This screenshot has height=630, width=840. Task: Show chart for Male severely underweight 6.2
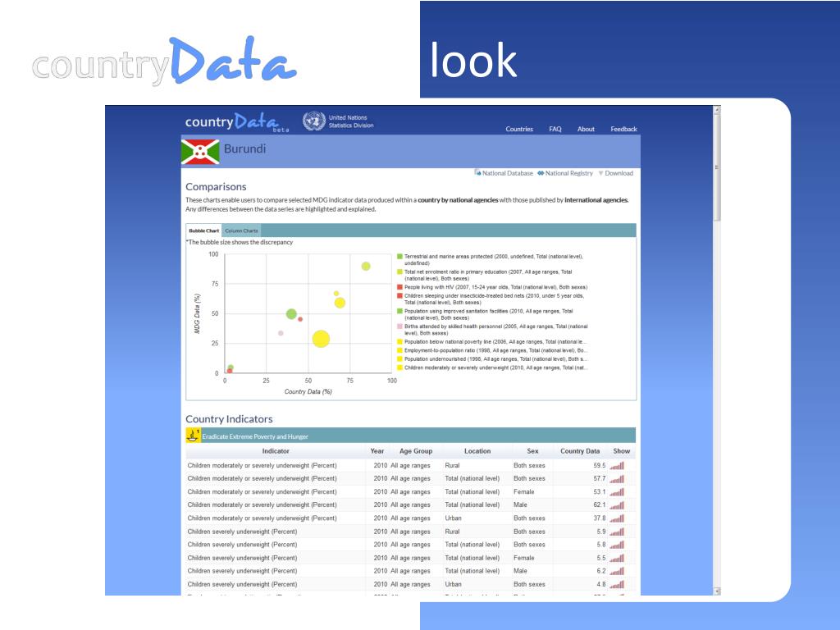point(617,571)
